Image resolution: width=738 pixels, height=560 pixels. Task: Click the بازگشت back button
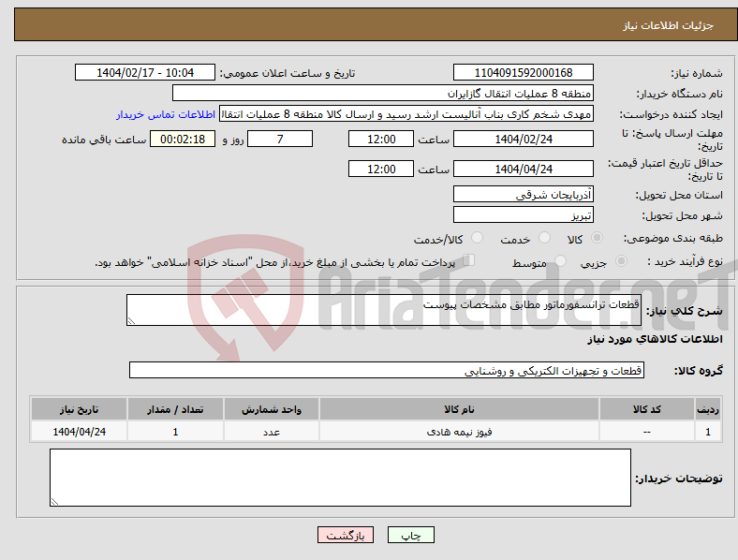tap(346, 535)
